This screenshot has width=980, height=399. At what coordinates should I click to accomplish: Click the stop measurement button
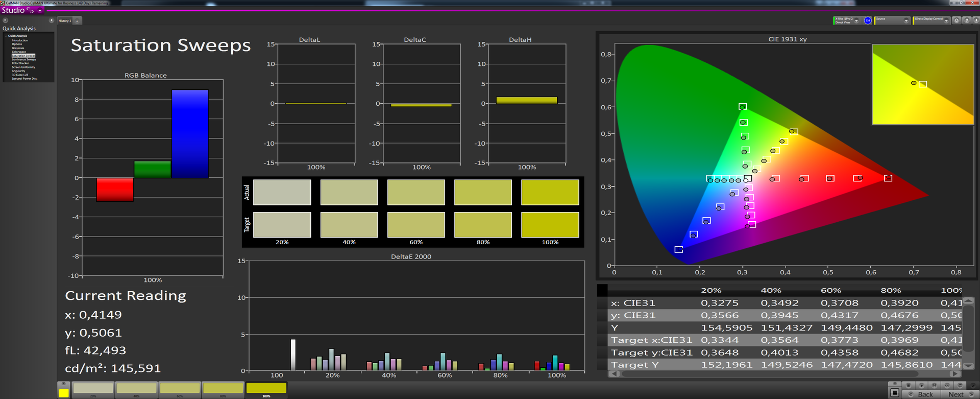point(908,385)
